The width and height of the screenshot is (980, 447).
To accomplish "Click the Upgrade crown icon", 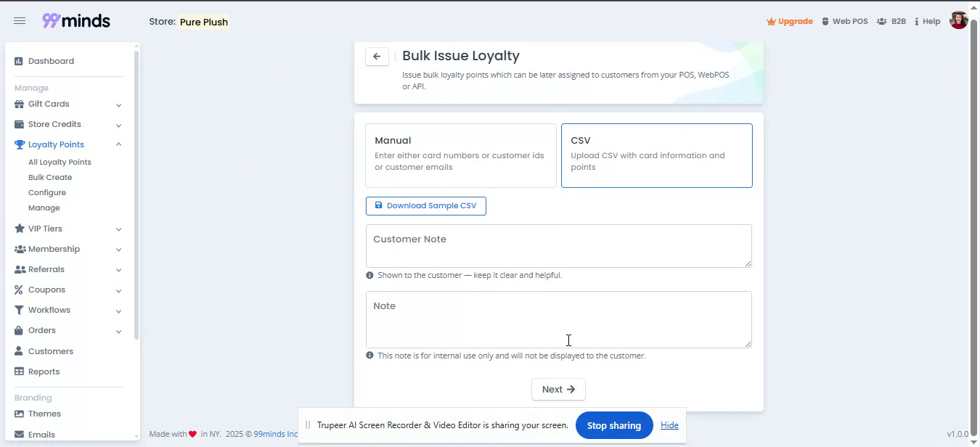I will coord(771,22).
